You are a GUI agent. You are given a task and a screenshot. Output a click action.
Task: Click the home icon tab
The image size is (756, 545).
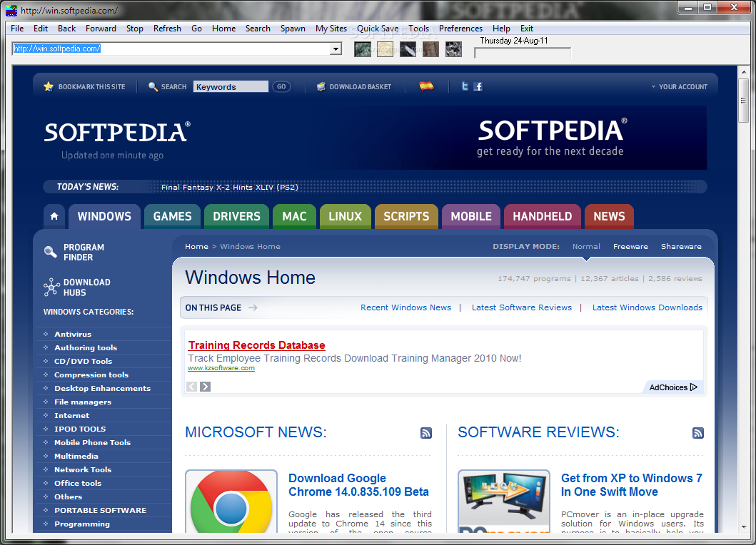54,216
